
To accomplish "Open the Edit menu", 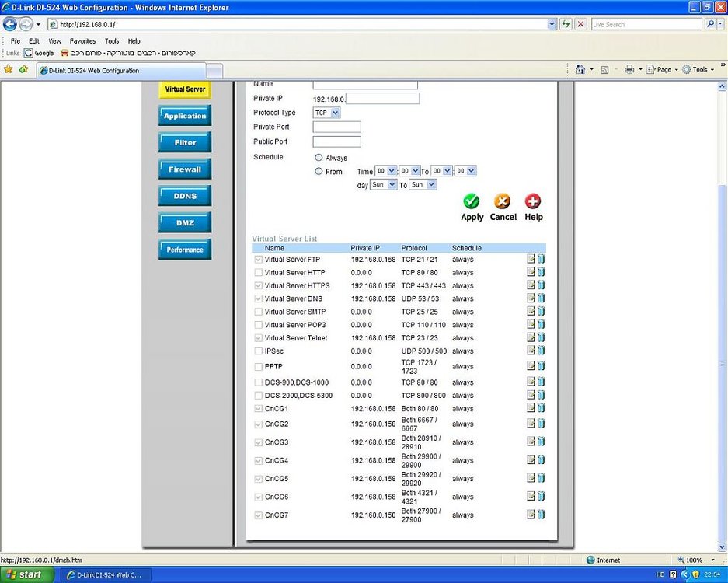I will tap(34, 41).
